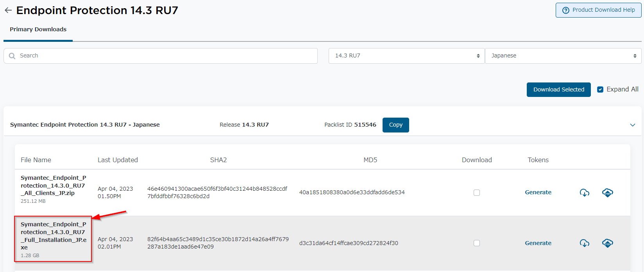Click the Apr 04, 2023 01.50PM date
This screenshot has width=644, height=272.
click(115, 192)
